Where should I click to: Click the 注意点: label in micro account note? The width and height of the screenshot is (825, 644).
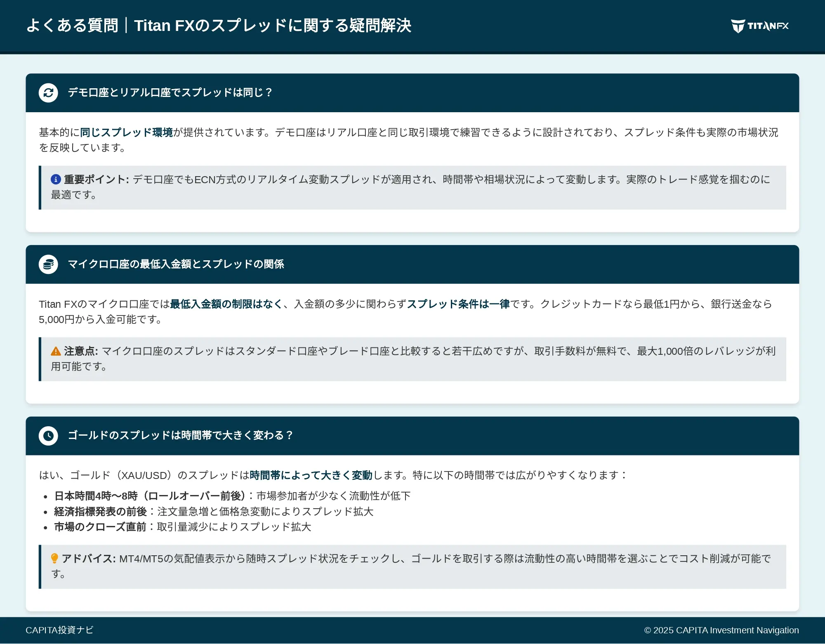(81, 351)
